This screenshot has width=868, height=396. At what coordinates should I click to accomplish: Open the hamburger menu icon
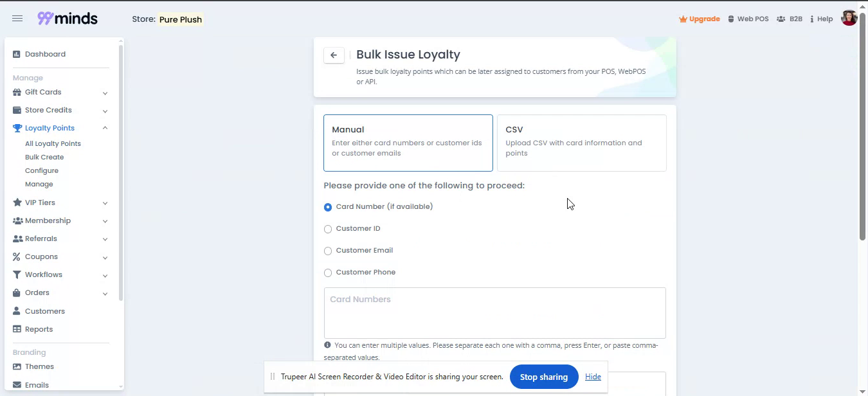tap(17, 19)
